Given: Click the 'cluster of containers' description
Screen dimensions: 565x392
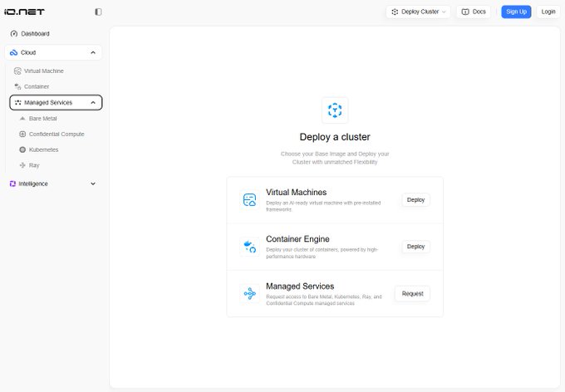Looking at the screenshot, I should tap(322, 253).
